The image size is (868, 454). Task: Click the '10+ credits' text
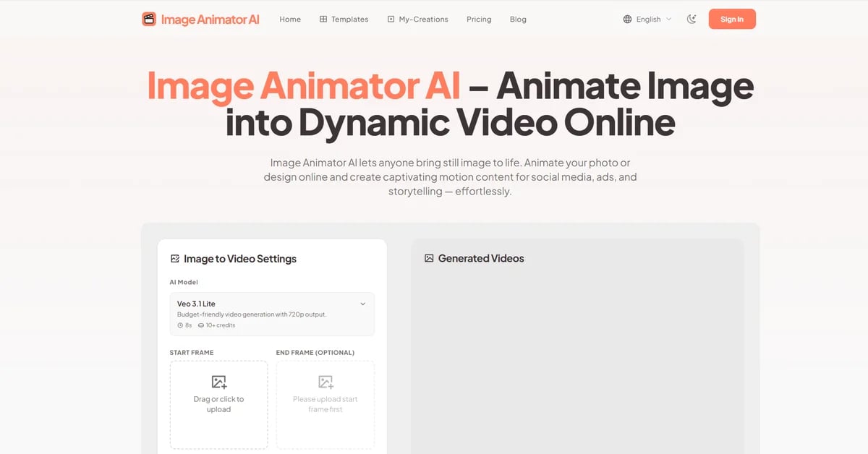[221, 325]
